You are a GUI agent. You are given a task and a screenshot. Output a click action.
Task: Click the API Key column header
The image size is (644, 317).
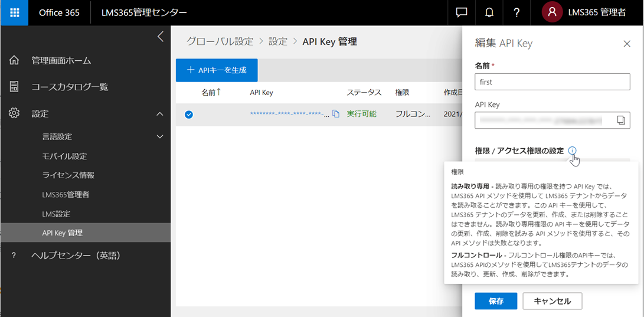(x=261, y=93)
